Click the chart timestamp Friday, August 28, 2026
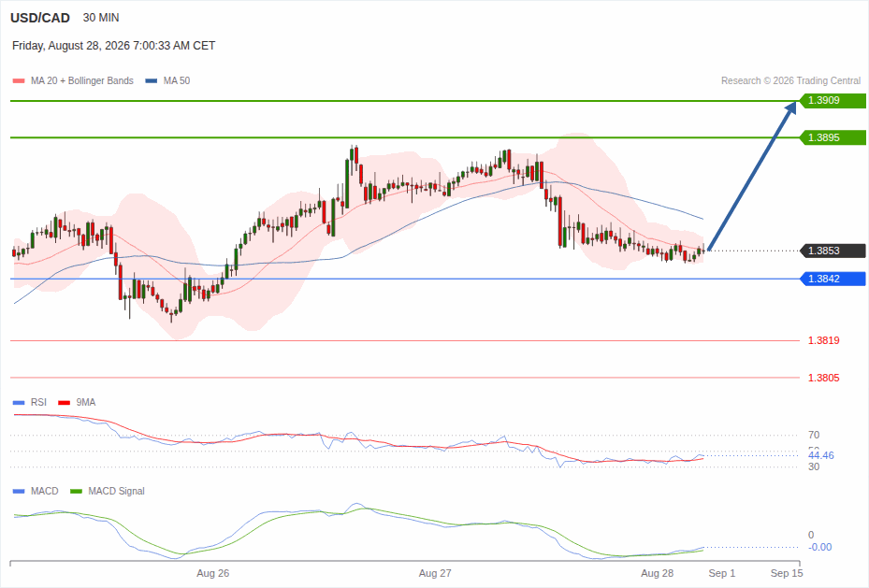869x588 pixels. tap(113, 46)
